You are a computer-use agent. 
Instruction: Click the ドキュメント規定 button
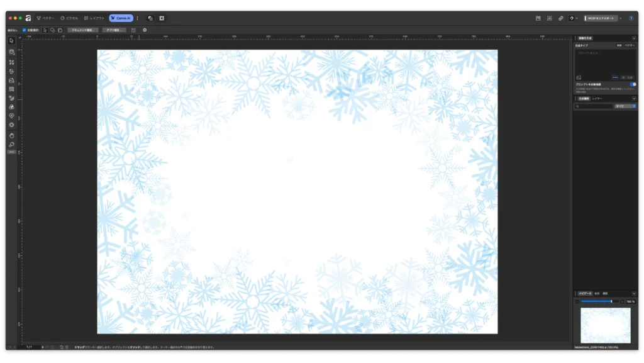tap(82, 29)
